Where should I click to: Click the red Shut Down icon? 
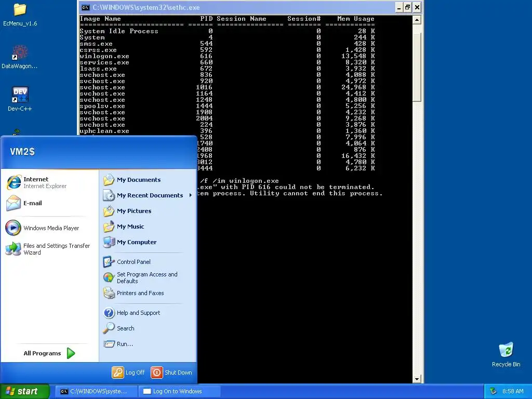(157, 373)
